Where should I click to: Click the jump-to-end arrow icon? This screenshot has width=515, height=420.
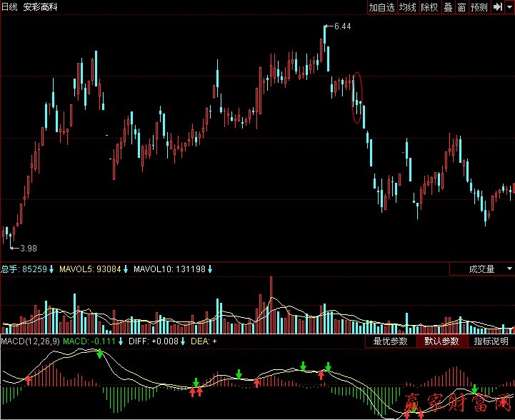click(x=497, y=7)
